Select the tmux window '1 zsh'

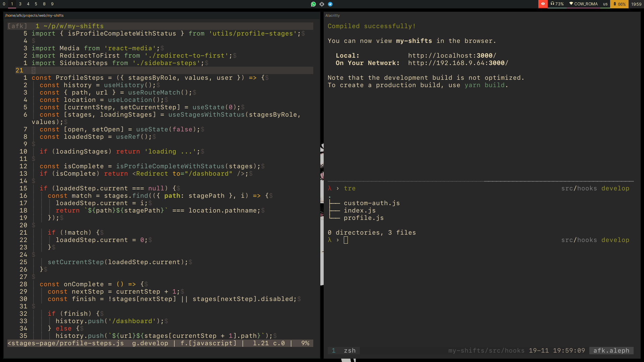click(x=344, y=351)
